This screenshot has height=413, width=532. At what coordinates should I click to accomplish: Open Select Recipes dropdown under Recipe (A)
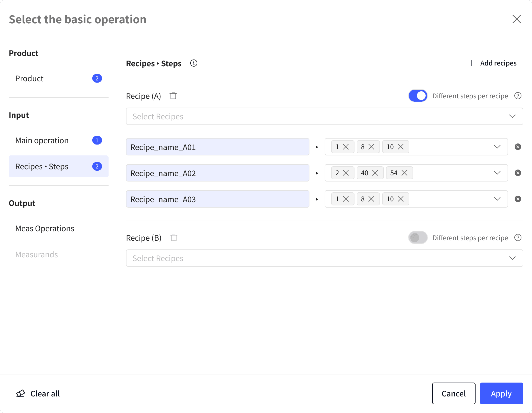tap(324, 117)
